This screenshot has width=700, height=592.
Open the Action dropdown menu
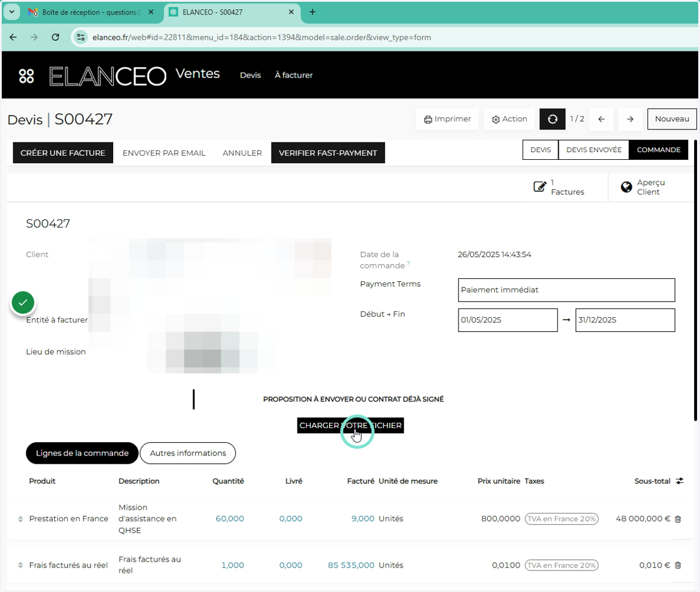click(509, 119)
